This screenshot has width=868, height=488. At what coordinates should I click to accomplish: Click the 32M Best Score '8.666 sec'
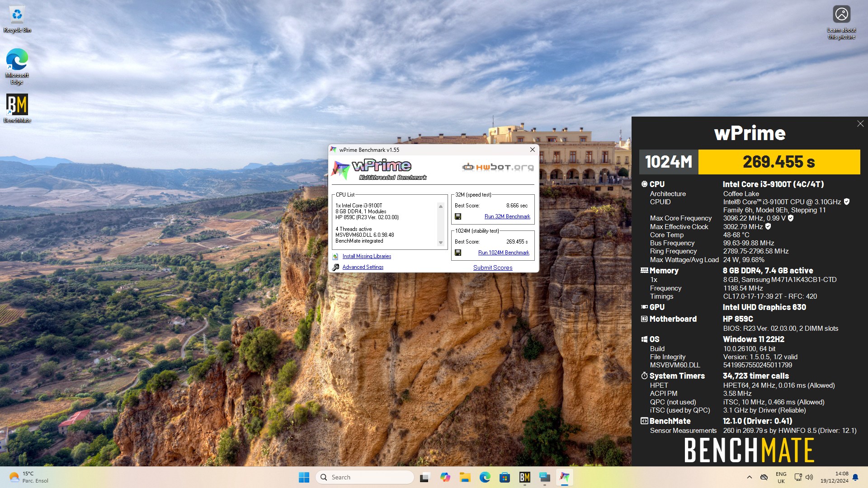pos(517,206)
